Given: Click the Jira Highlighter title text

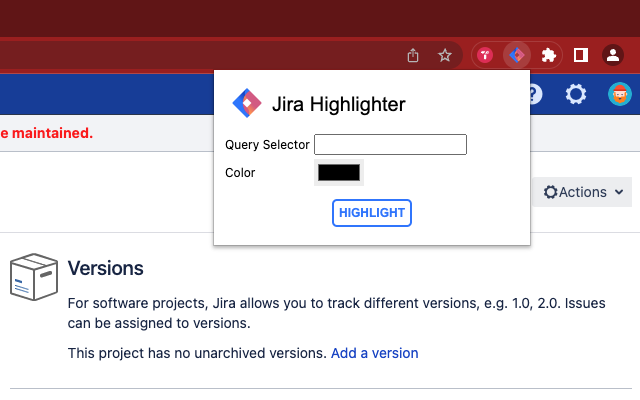Looking at the screenshot, I should [x=339, y=104].
